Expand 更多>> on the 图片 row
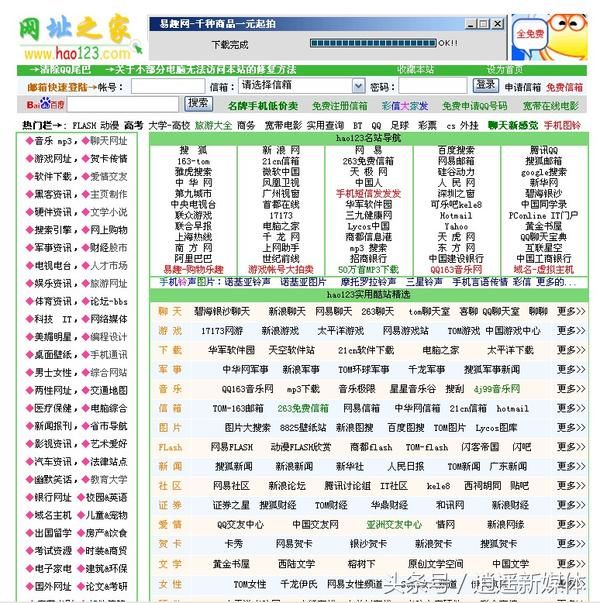The width and height of the screenshot is (600, 603). [x=571, y=428]
